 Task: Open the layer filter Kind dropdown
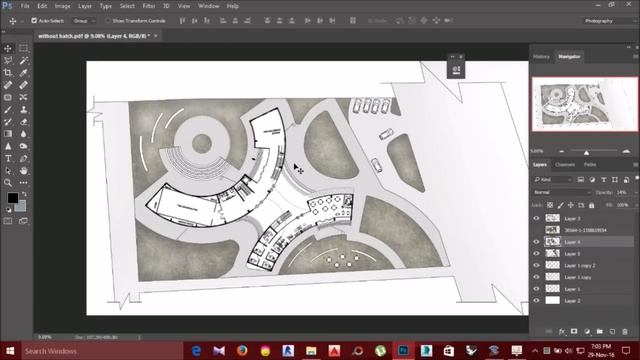point(553,180)
